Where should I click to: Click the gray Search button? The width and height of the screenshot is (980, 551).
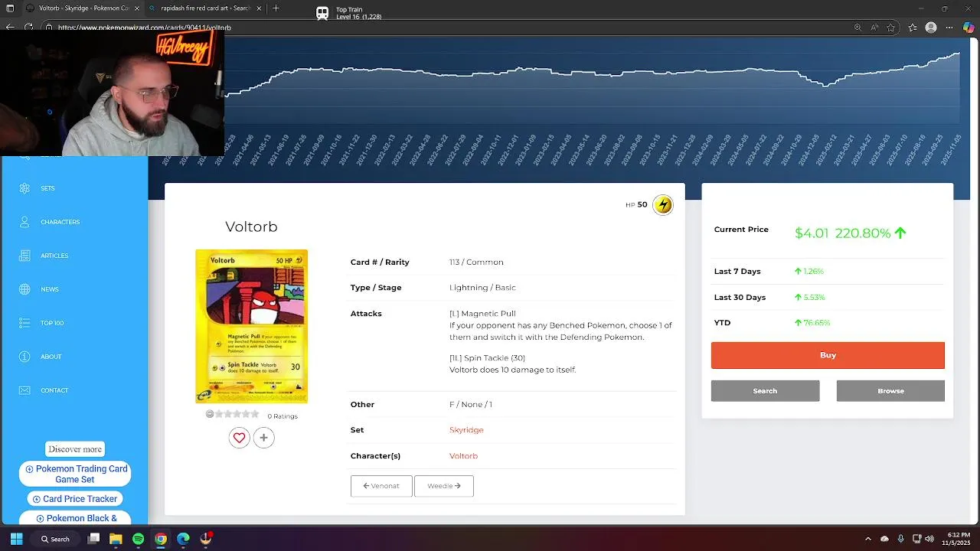pyautogui.click(x=765, y=391)
